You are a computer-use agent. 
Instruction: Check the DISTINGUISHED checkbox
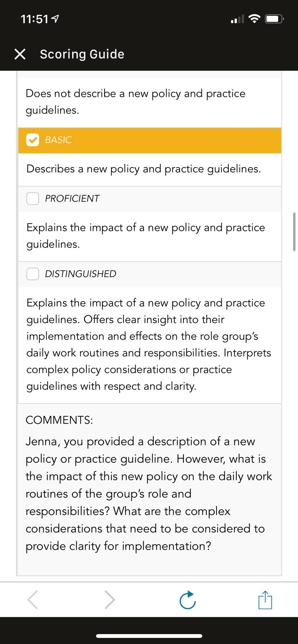click(33, 274)
